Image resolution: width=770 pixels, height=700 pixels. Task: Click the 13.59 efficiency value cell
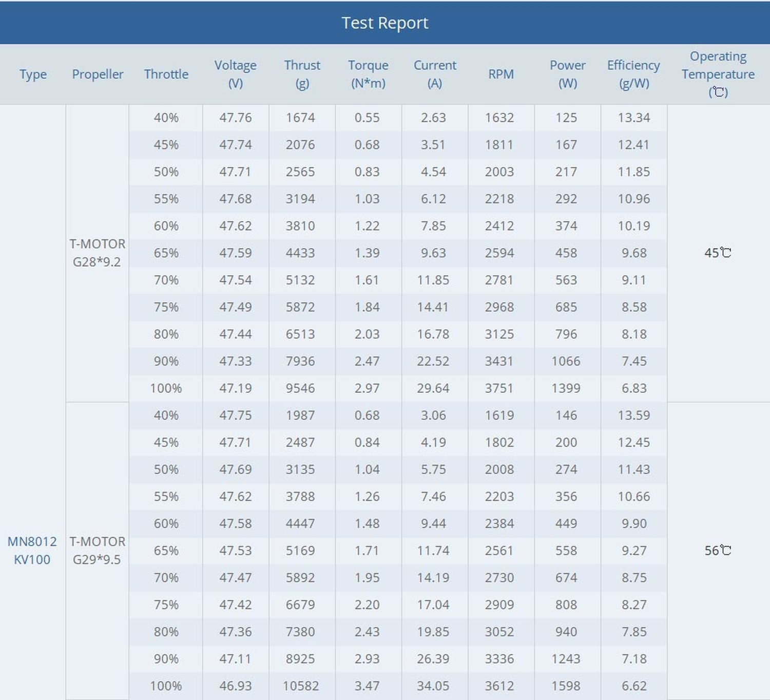pos(633,415)
